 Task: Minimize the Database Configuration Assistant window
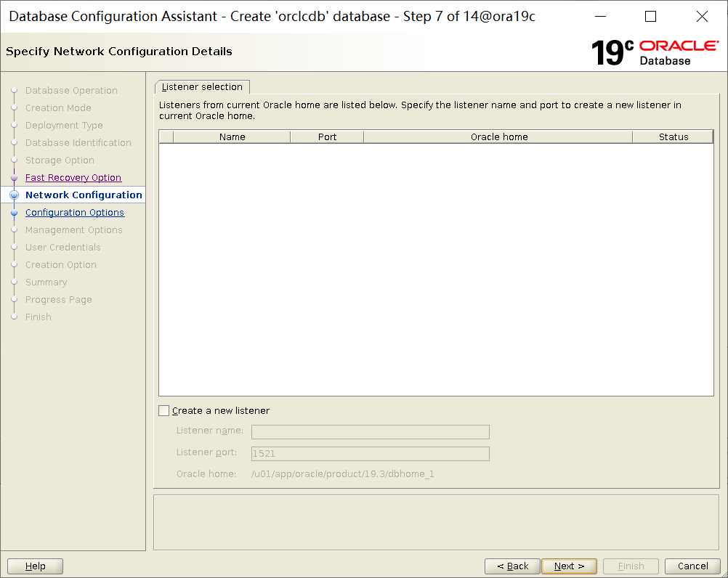point(600,17)
